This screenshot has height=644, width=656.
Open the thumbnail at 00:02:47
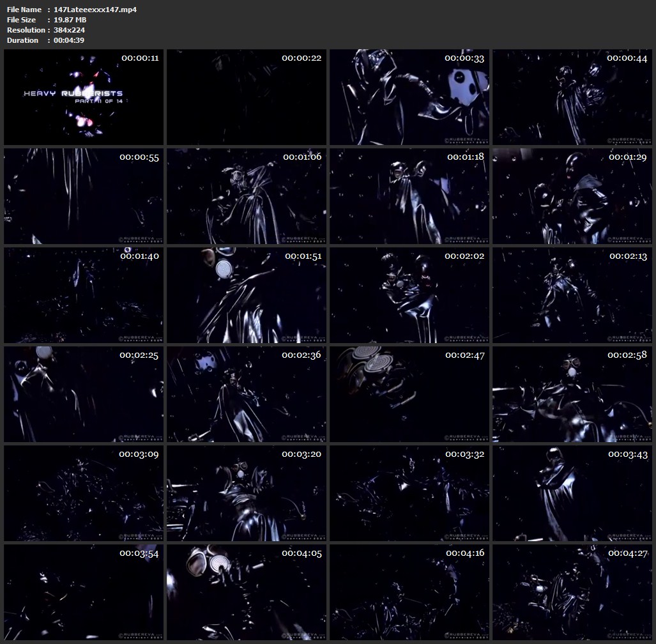click(409, 394)
